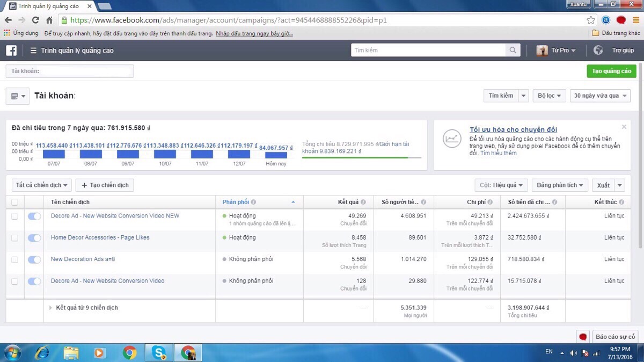Toggle the Decore Ad NEW campaign switch
This screenshot has height=362, width=644.
point(34,216)
